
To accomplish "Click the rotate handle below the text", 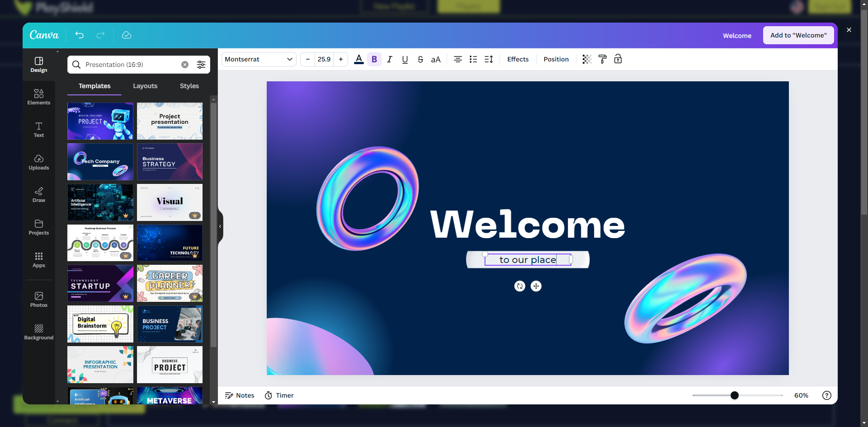I will [520, 286].
